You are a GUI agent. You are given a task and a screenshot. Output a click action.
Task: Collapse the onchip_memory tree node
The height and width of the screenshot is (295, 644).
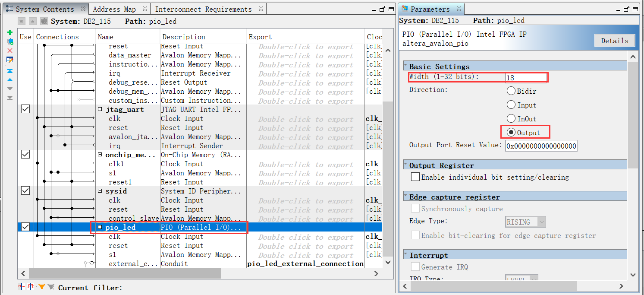[x=100, y=155]
